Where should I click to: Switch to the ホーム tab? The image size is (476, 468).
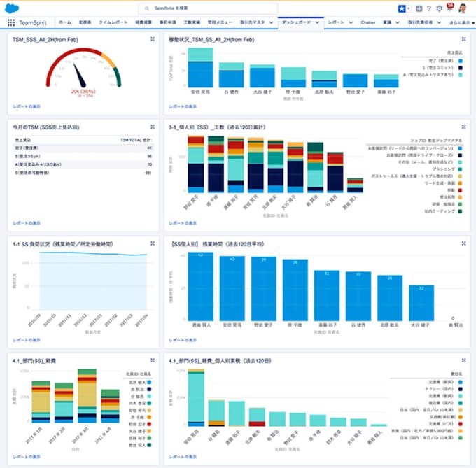[63, 23]
